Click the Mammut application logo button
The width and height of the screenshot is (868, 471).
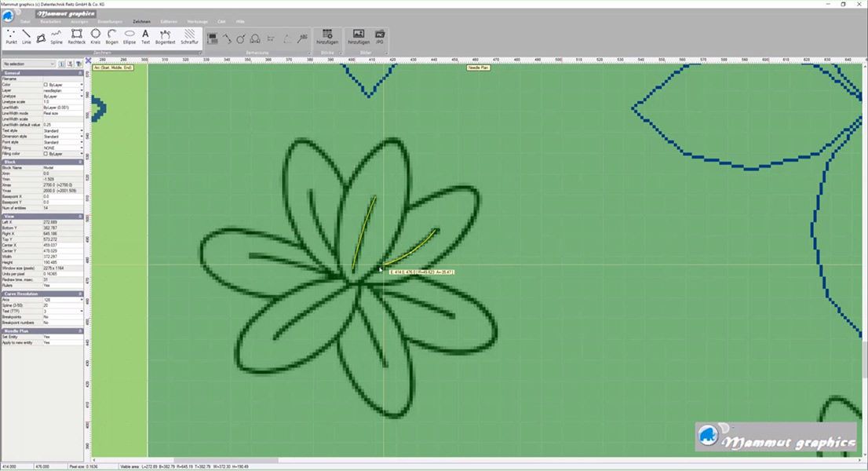tap(9, 16)
